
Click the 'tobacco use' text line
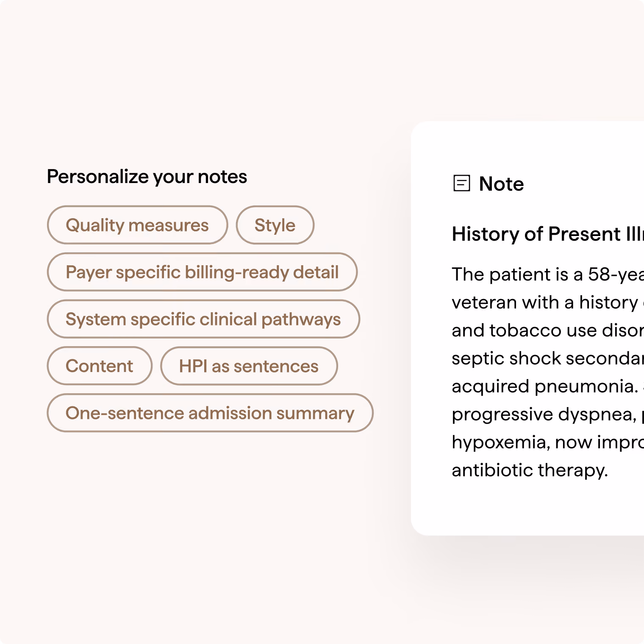548,330
